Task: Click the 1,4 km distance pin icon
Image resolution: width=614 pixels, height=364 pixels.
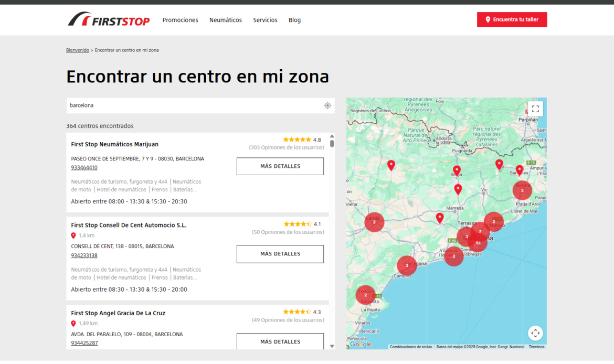Action: (x=73, y=235)
